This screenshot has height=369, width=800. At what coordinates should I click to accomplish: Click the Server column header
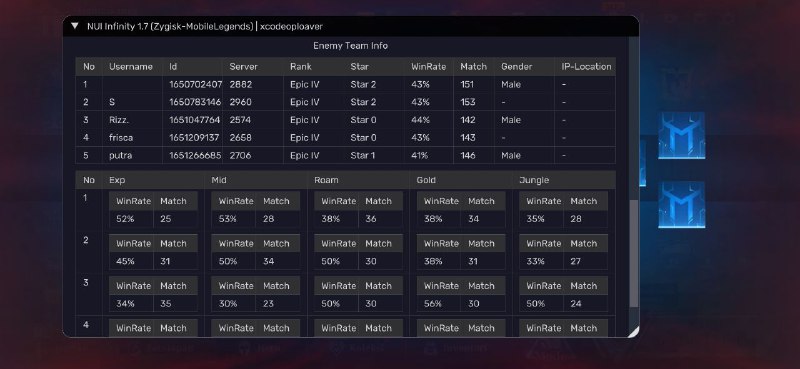click(243, 66)
